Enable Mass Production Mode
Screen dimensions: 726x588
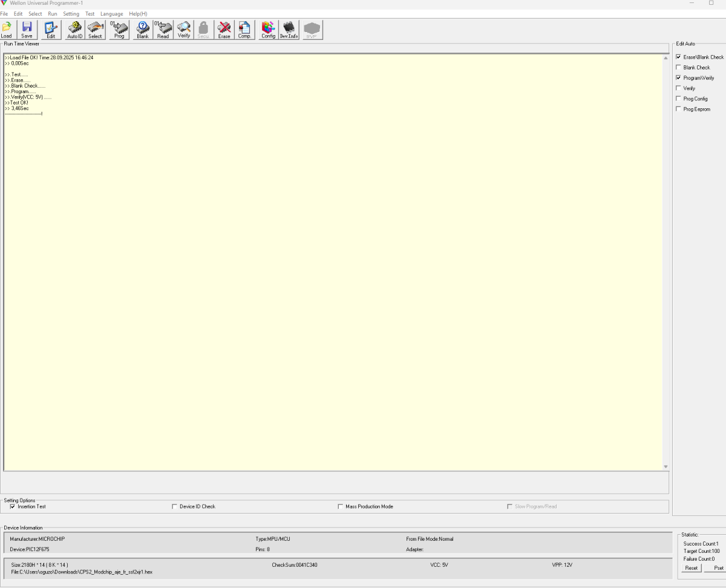[x=341, y=506]
